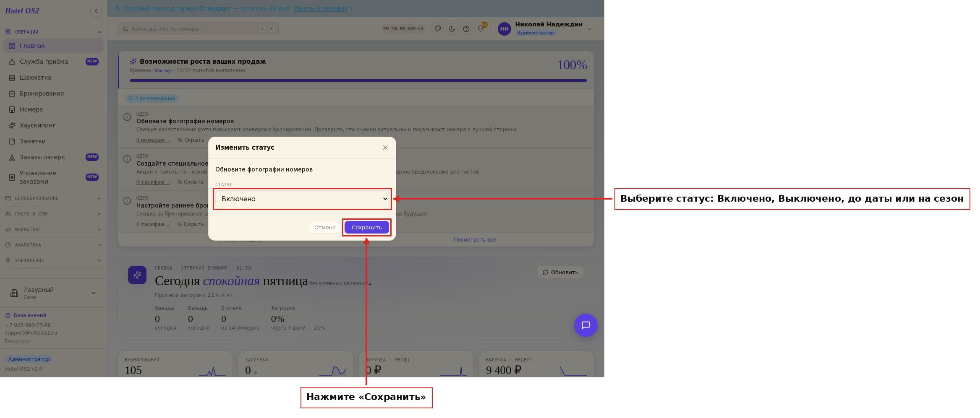Viewport: 980px width, 418px height.
Task: Click support@hotelos2.ru email text
Action: point(31,333)
